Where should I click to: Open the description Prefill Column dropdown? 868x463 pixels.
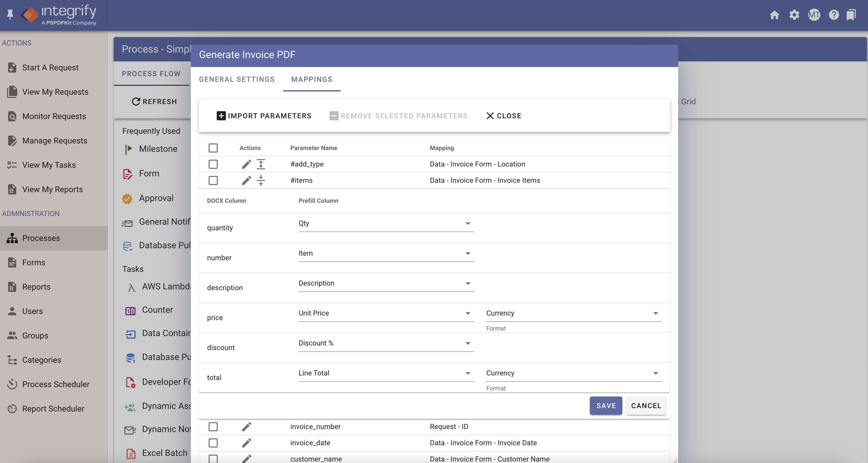coord(386,284)
